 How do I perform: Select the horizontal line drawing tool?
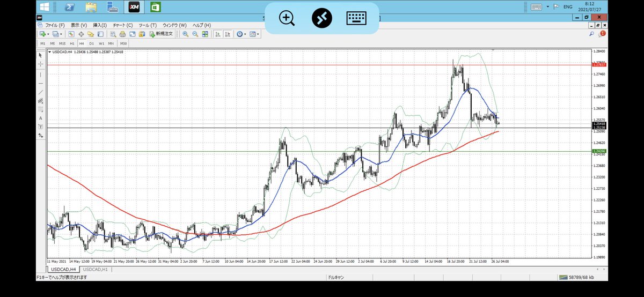pyautogui.click(x=40, y=84)
